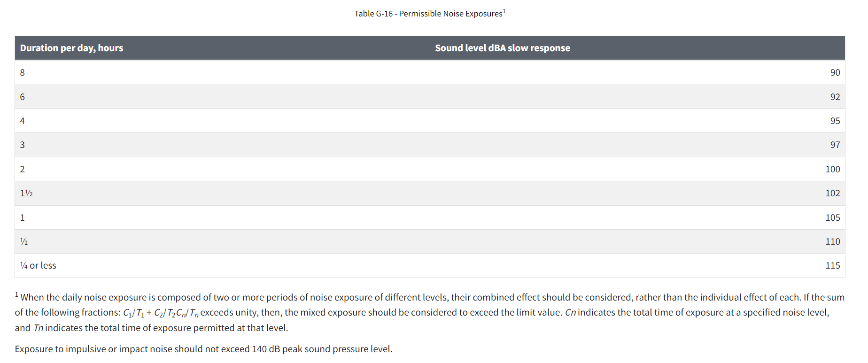This screenshot has width=868, height=363.
Task: Click the sound level value 92
Action: click(835, 97)
